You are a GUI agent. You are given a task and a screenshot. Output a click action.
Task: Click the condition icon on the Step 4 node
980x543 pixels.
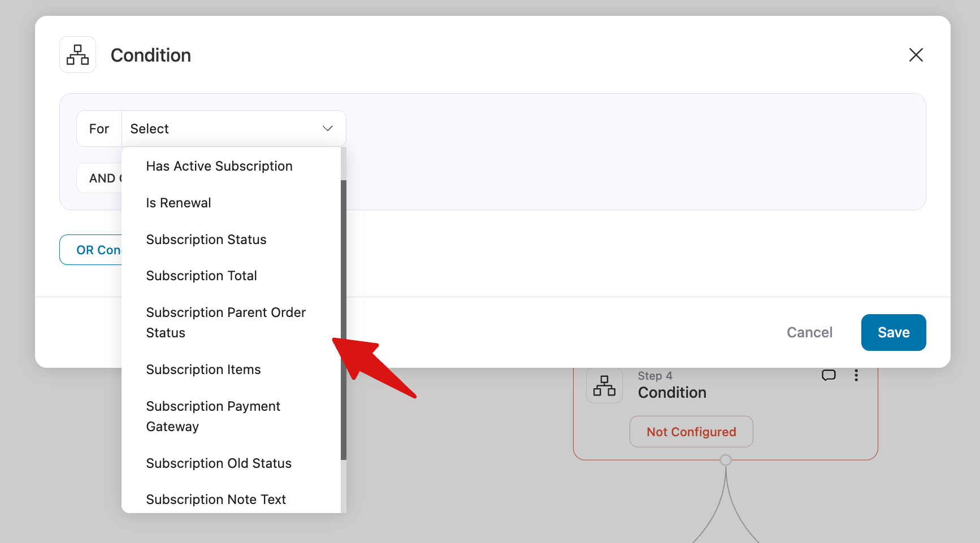click(x=604, y=385)
